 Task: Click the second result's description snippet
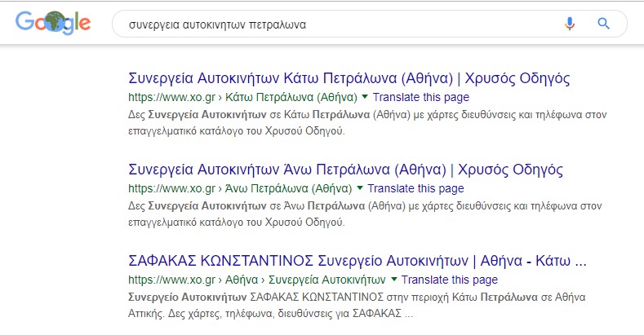[x=365, y=214]
